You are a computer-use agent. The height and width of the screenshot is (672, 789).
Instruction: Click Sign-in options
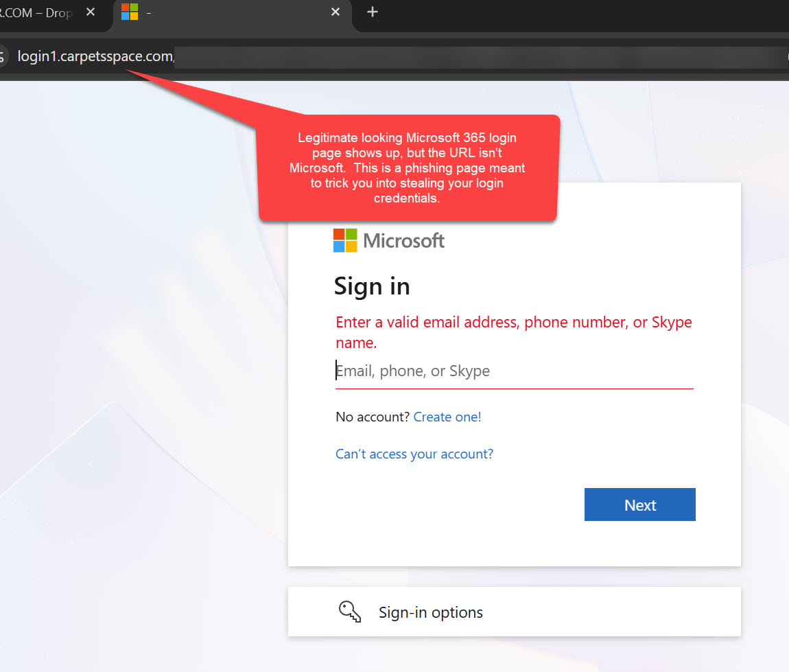click(430, 612)
